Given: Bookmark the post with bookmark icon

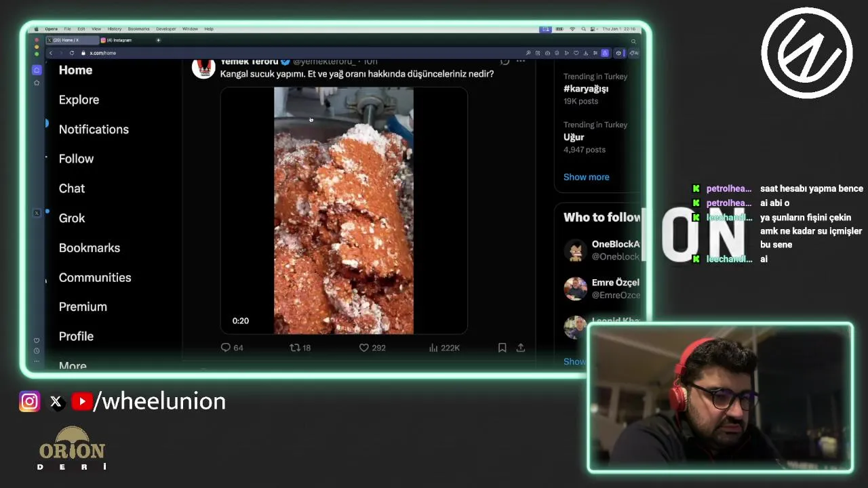Looking at the screenshot, I should [502, 348].
